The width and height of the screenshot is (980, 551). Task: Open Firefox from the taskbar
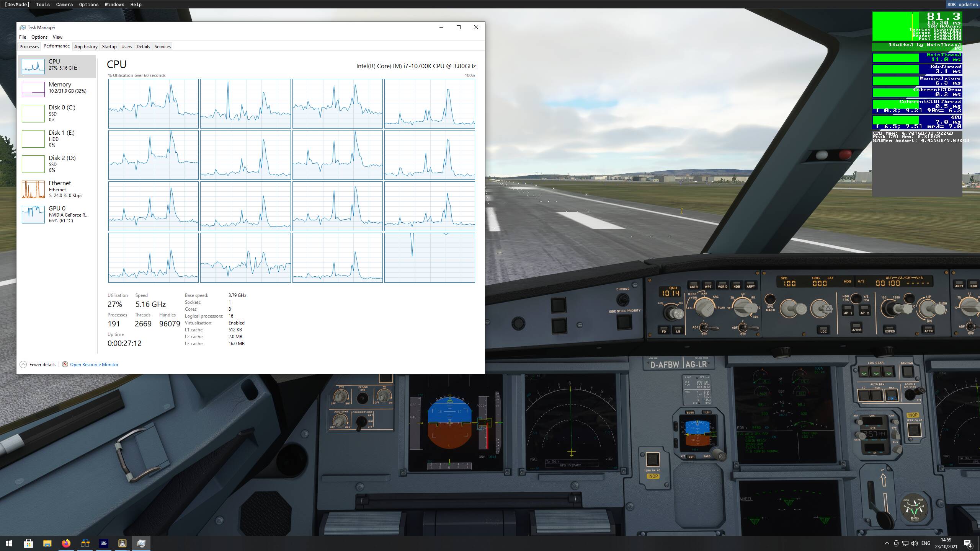click(66, 543)
